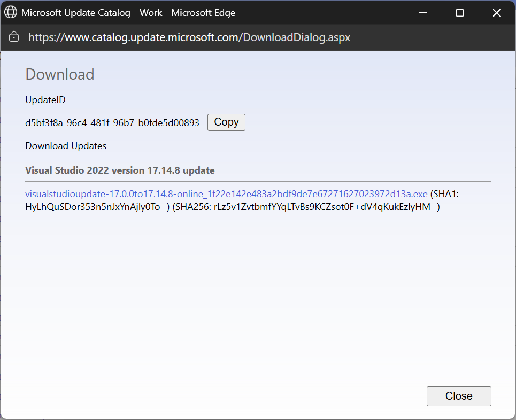Copy the UpdateID using the Copy button

pos(226,122)
